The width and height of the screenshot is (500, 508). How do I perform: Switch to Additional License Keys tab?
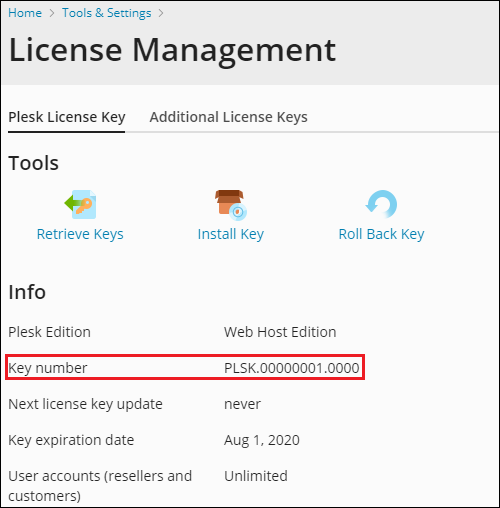click(228, 117)
